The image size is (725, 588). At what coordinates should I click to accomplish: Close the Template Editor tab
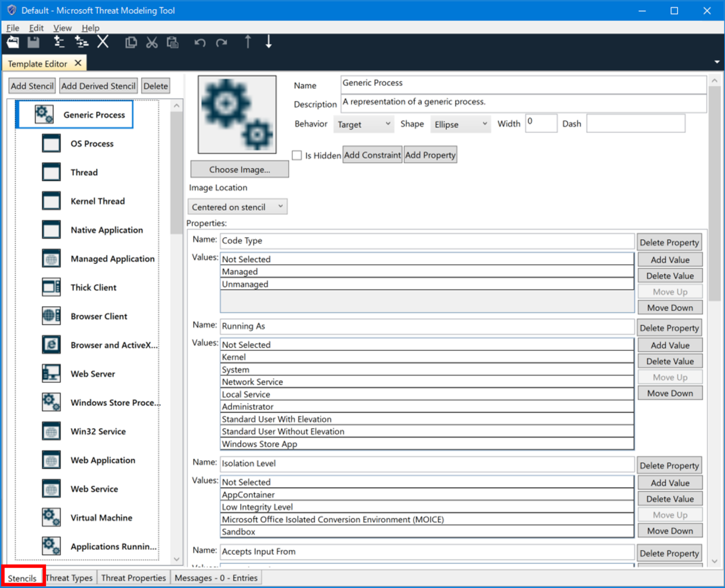tap(78, 63)
